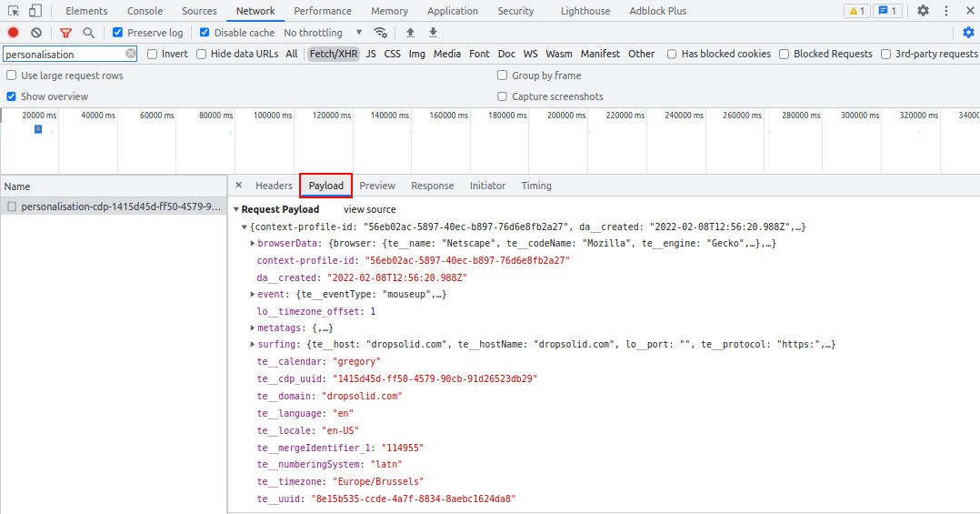980x514 pixels.
Task: Enable Use large request rows
Action: click(x=11, y=75)
